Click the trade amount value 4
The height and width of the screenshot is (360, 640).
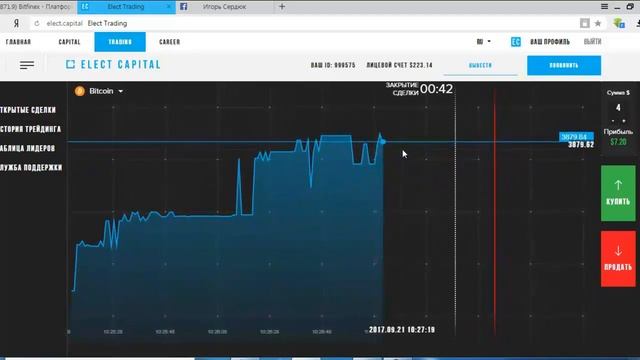[618, 108]
